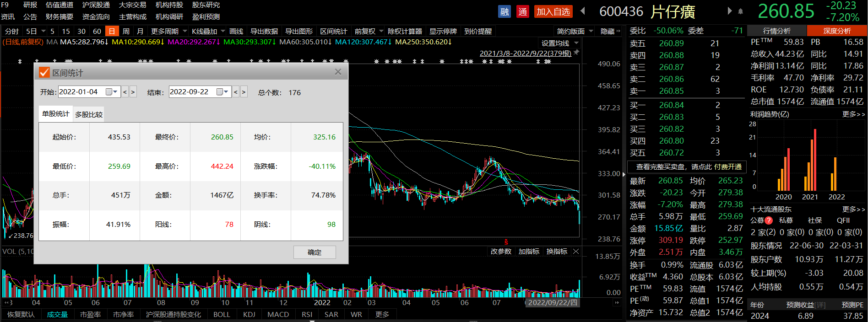Click the 确定 confirm button
This screenshot has width=868, height=322.
[315, 252]
